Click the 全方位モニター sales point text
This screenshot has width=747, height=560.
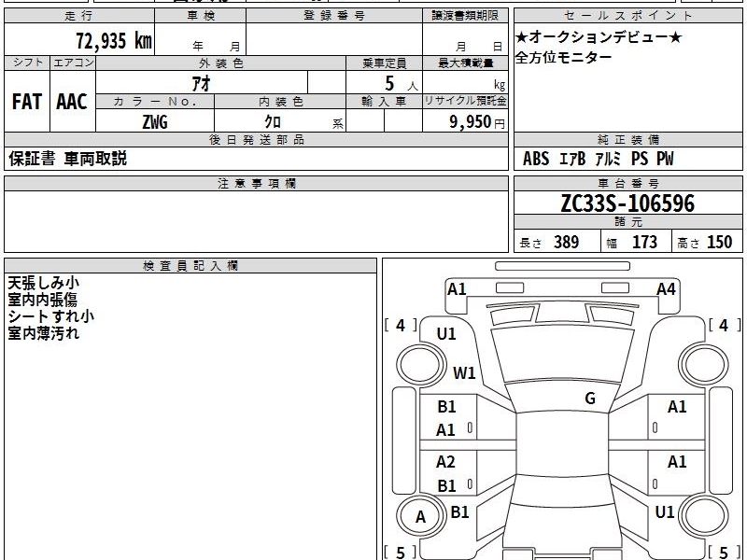click(564, 58)
